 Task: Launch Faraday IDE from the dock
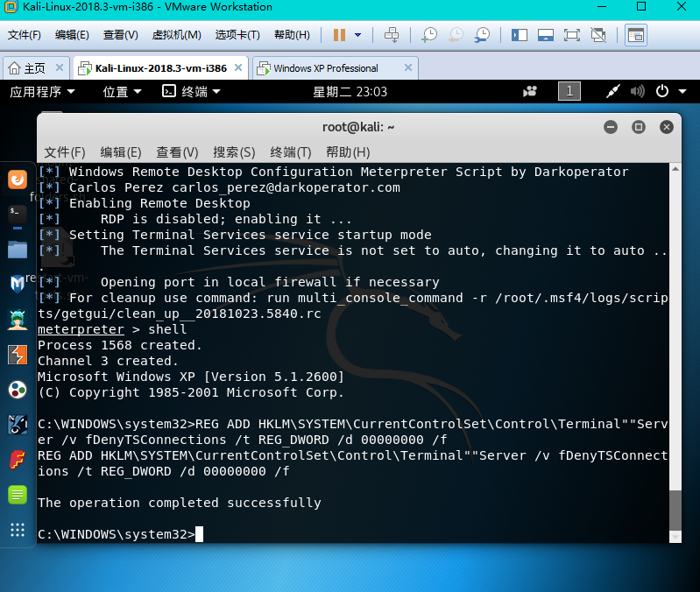[x=18, y=460]
